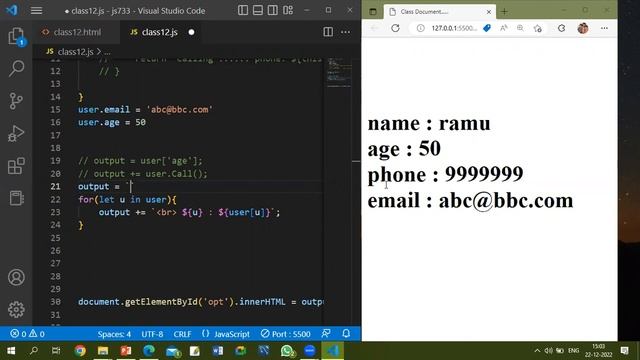Screen dimensions: 640x360
Task: Click the class12.js breadcrumb
Action: 76,52
